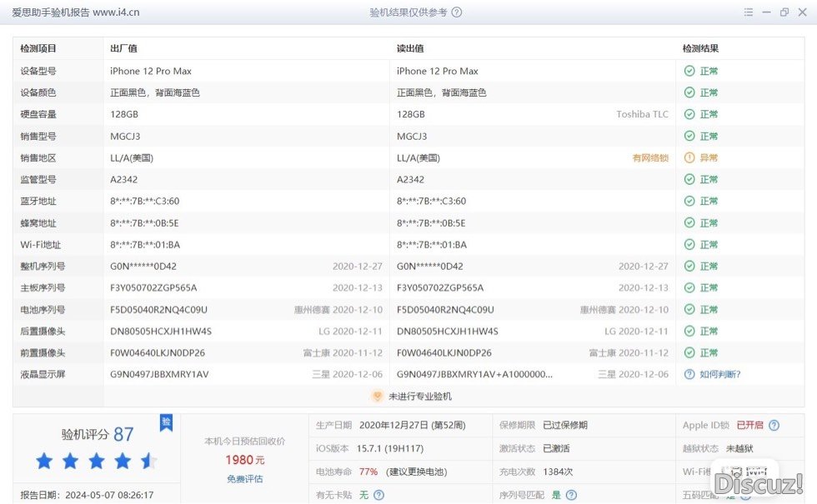Click the 检测项目 column header

[x=38, y=48]
